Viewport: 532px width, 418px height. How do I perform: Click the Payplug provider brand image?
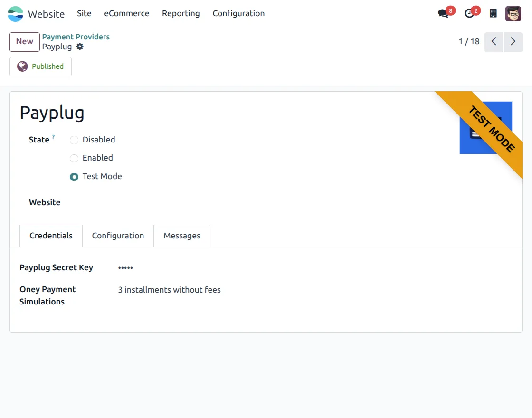pos(486,127)
